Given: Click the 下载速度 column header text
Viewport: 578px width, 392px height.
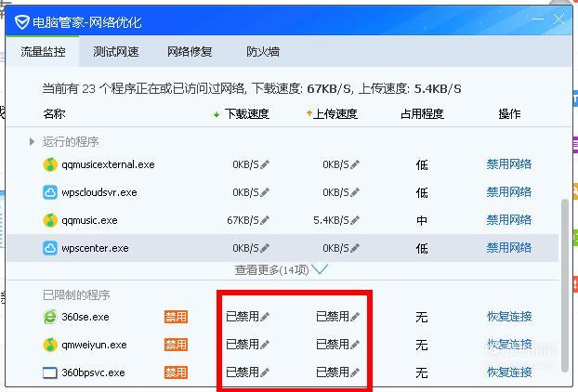Looking at the screenshot, I should [x=247, y=114].
